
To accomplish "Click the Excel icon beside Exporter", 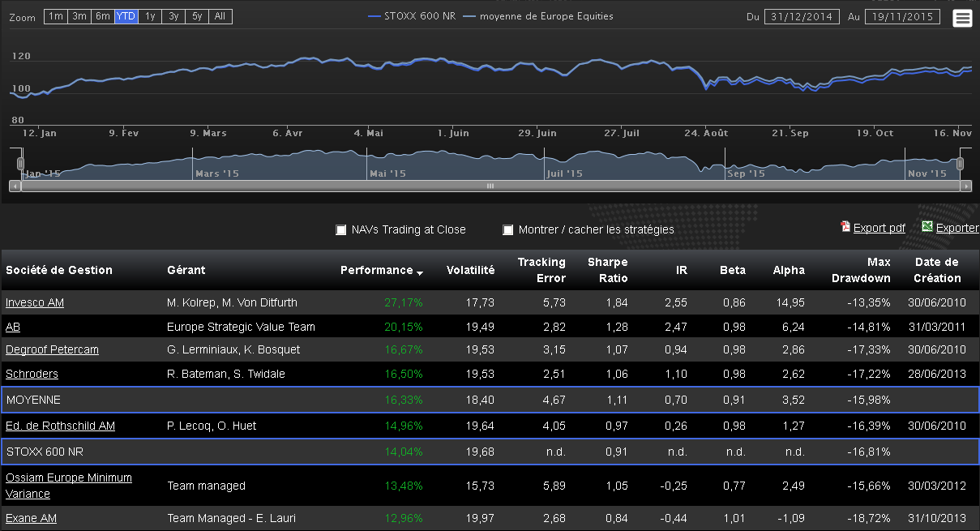I will point(927,227).
